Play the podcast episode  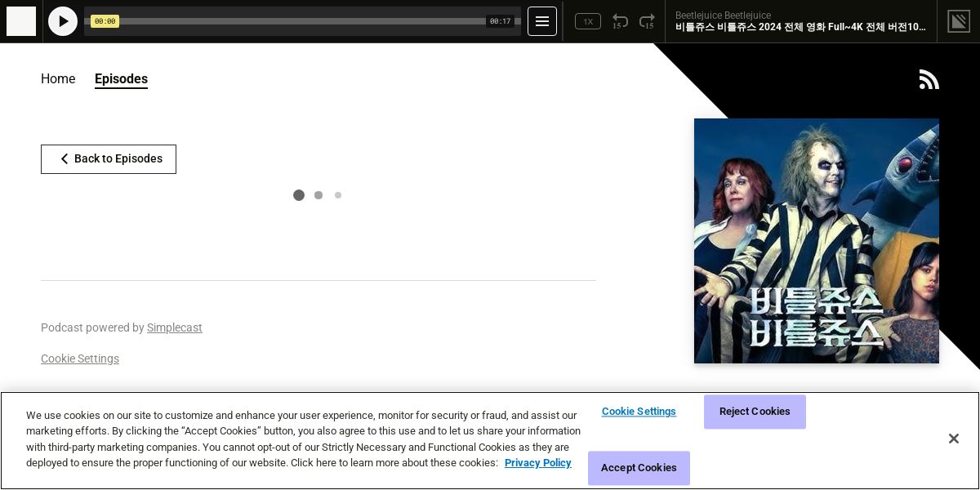click(x=63, y=21)
